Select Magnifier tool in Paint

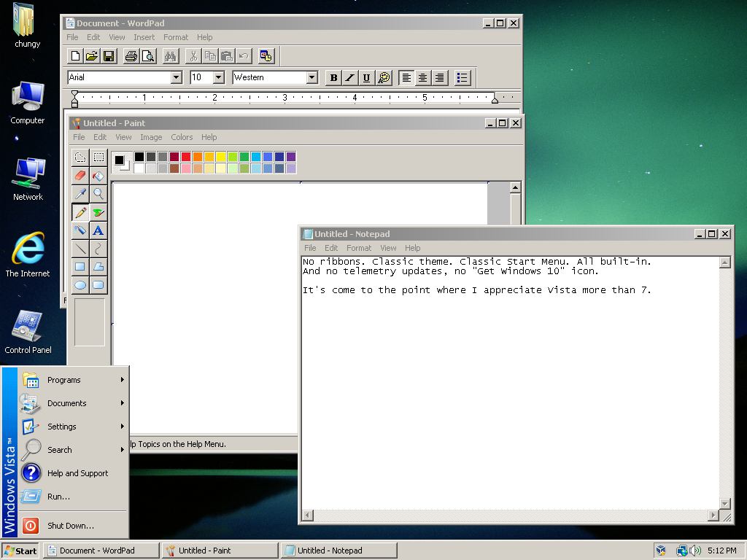(x=98, y=194)
